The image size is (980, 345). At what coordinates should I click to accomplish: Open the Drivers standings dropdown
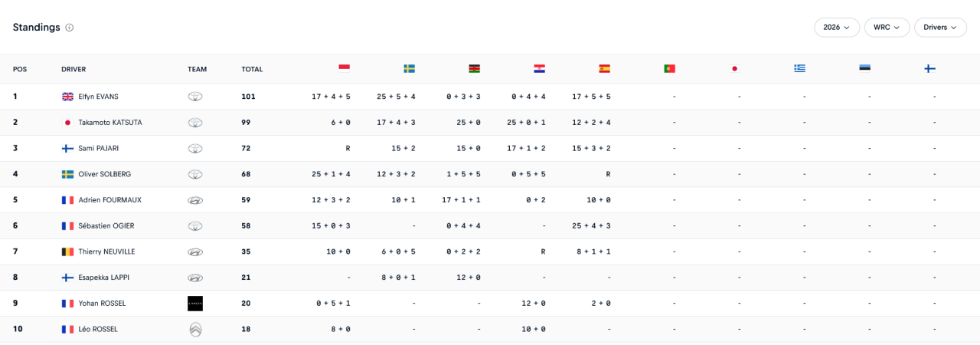[x=939, y=28]
